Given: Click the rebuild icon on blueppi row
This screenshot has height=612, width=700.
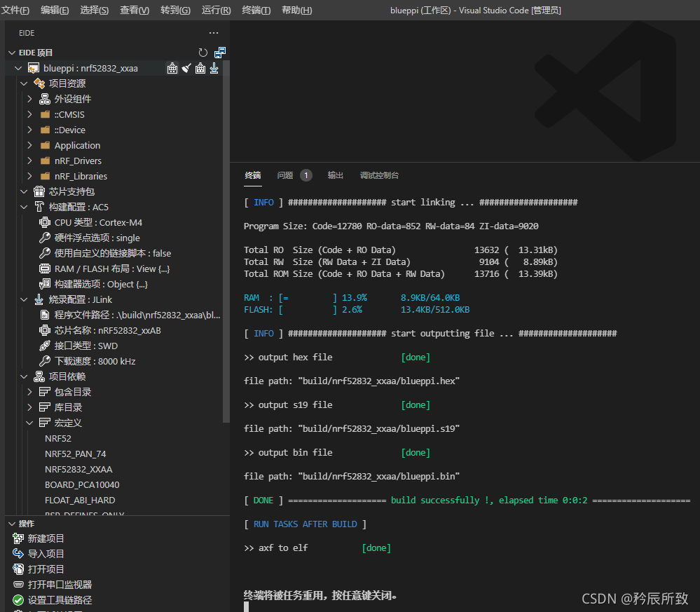Looking at the screenshot, I should [200, 68].
